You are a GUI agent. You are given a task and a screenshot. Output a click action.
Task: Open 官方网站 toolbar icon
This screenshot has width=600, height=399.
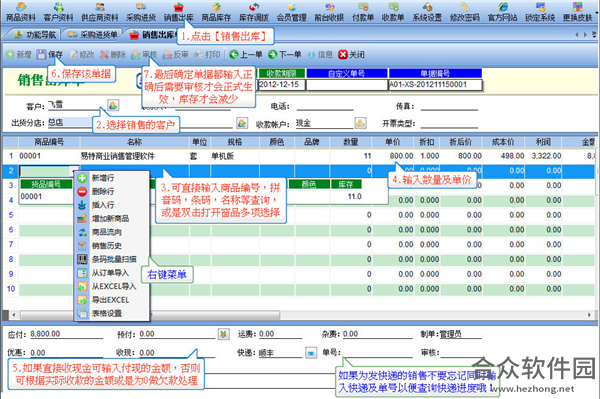502,11
